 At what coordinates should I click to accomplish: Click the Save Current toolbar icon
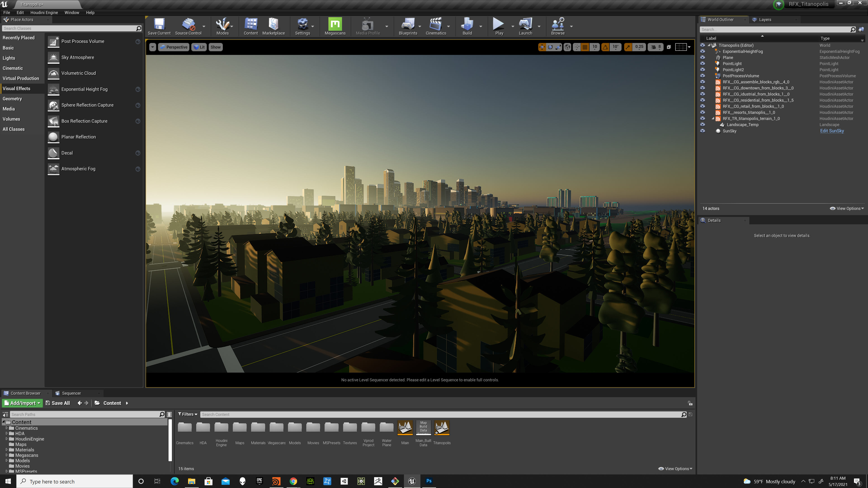(159, 24)
